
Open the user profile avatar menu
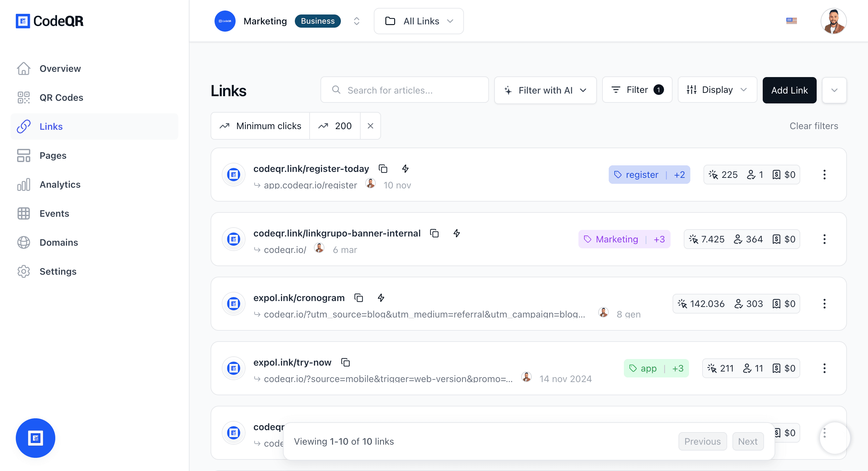[834, 21]
